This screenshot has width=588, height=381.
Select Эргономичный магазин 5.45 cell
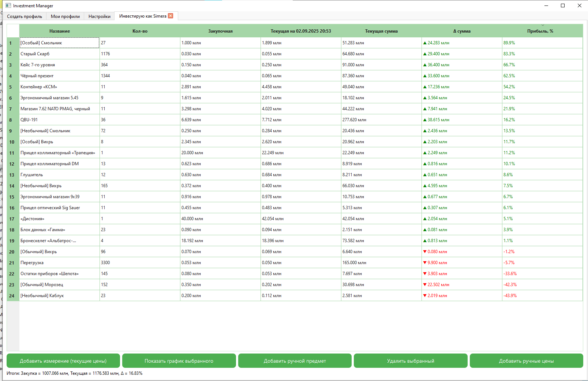[x=60, y=98]
